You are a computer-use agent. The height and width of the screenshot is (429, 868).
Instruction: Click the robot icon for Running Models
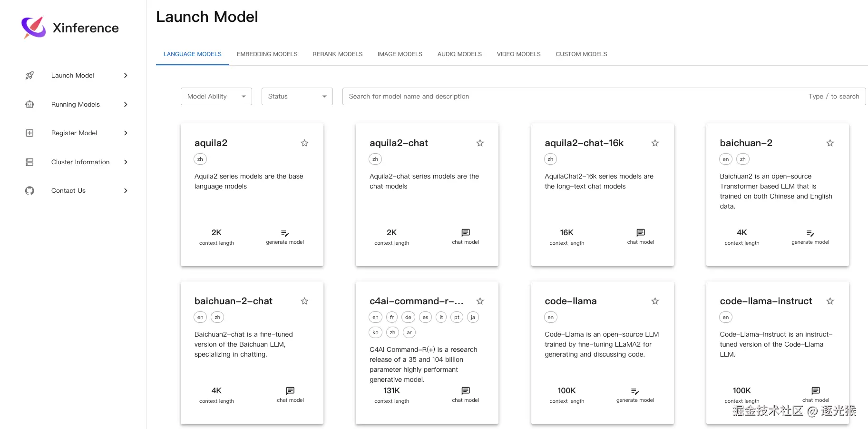(29, 104)
